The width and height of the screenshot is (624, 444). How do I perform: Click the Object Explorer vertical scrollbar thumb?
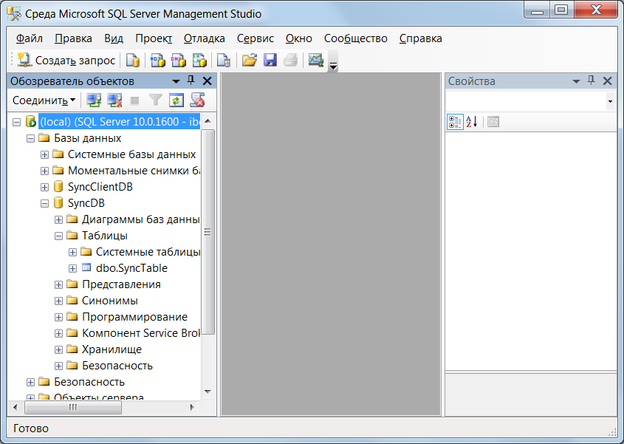pos(208,232)
